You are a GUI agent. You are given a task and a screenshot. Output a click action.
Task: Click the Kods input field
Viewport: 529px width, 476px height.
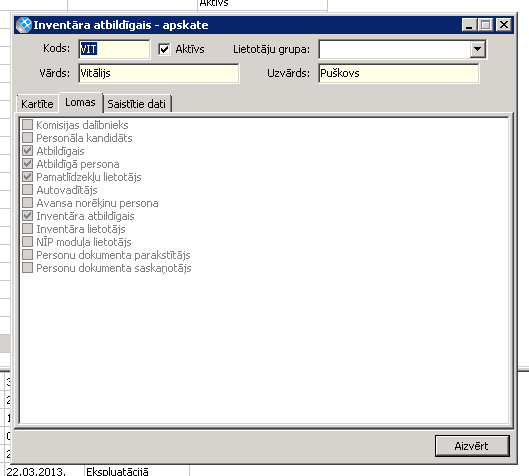click(114, 49)
